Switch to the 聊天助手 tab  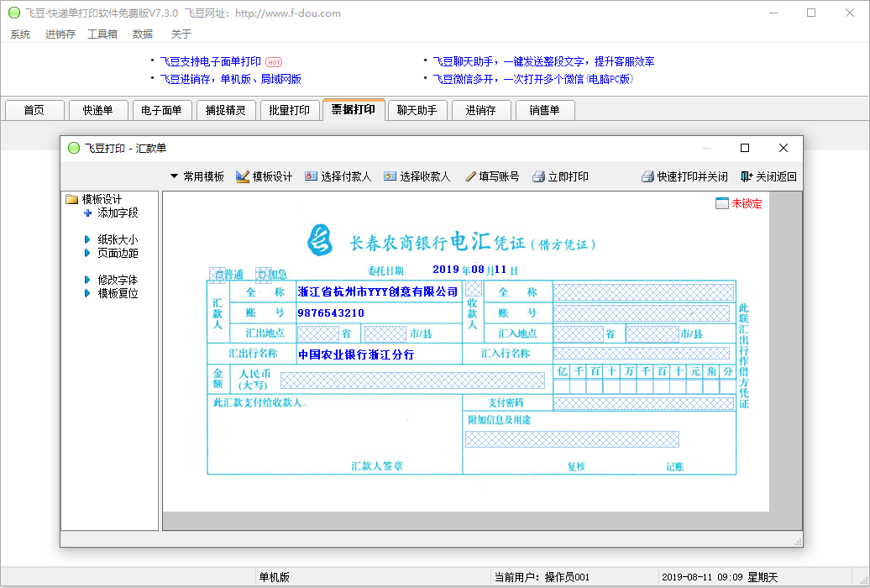pos(417,110)
